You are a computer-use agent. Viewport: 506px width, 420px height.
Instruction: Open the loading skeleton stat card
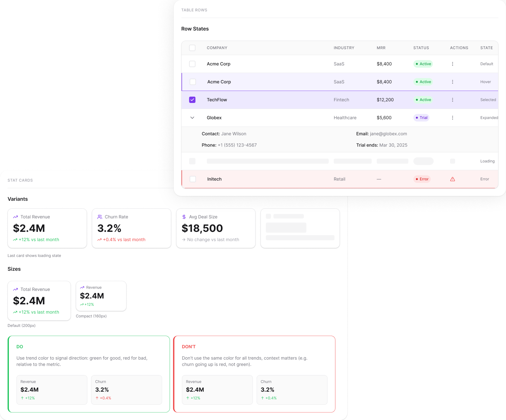click(x=300, y=228)
